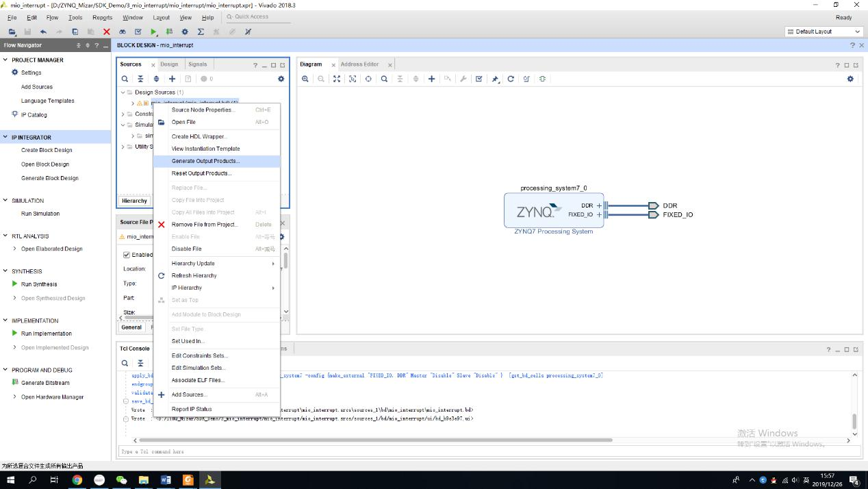Click the Validate Design checkbox icon in Diagram
This screenshot has width=868, height=489.
click(x=479, y=79)
